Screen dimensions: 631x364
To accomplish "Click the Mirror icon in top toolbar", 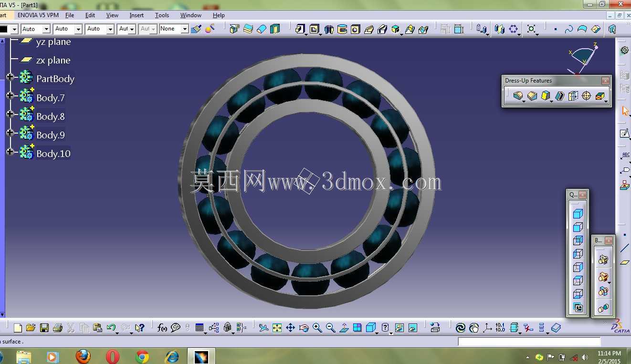I will (500, 29).
